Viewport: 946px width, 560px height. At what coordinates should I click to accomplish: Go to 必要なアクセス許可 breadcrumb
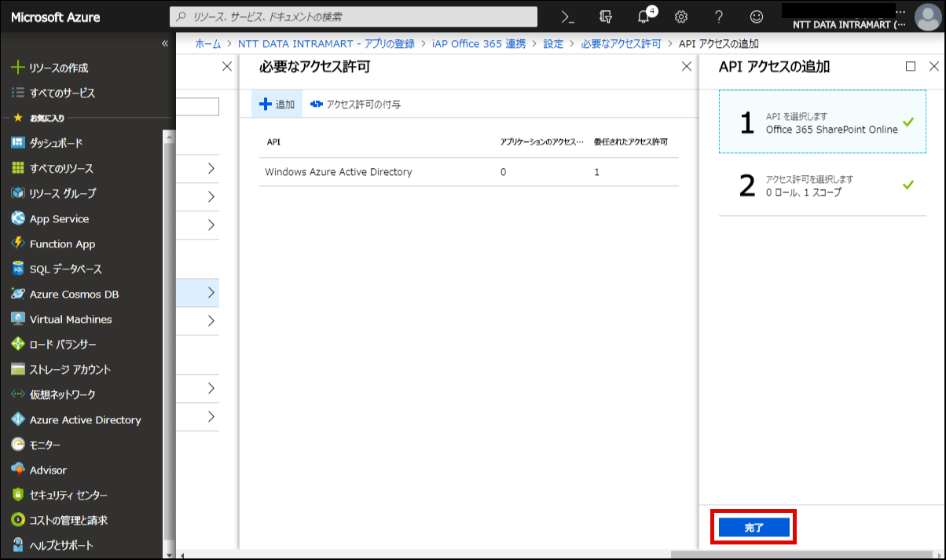pos(621,43)
